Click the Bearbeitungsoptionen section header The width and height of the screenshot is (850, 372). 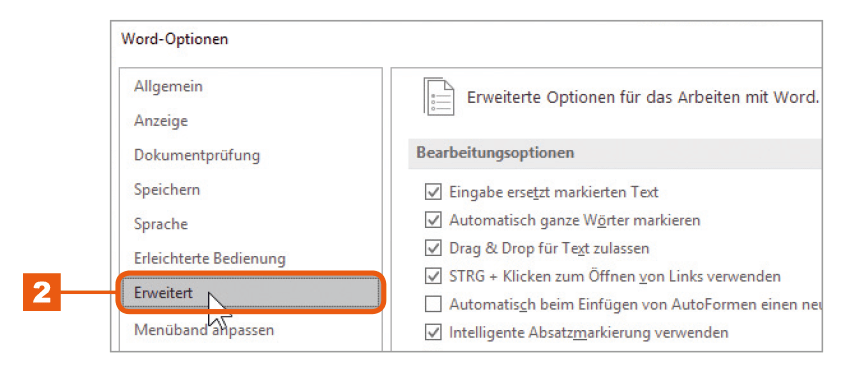point(614,153)
